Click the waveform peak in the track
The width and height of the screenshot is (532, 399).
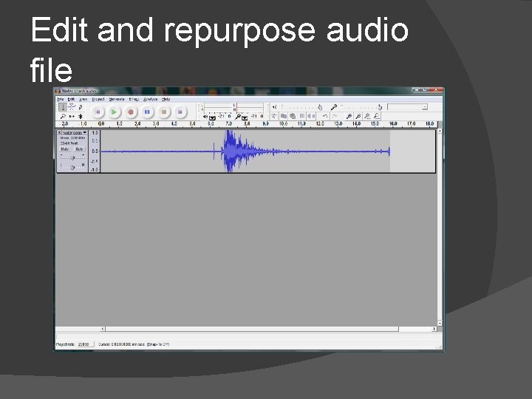click(230, 151)
